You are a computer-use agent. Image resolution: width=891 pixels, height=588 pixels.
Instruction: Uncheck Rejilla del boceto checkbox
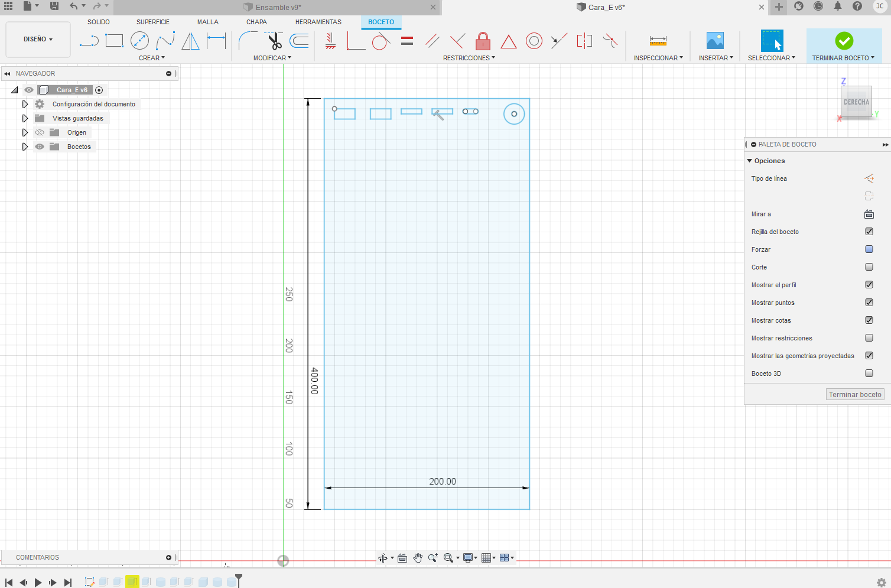tap(869, 232)
